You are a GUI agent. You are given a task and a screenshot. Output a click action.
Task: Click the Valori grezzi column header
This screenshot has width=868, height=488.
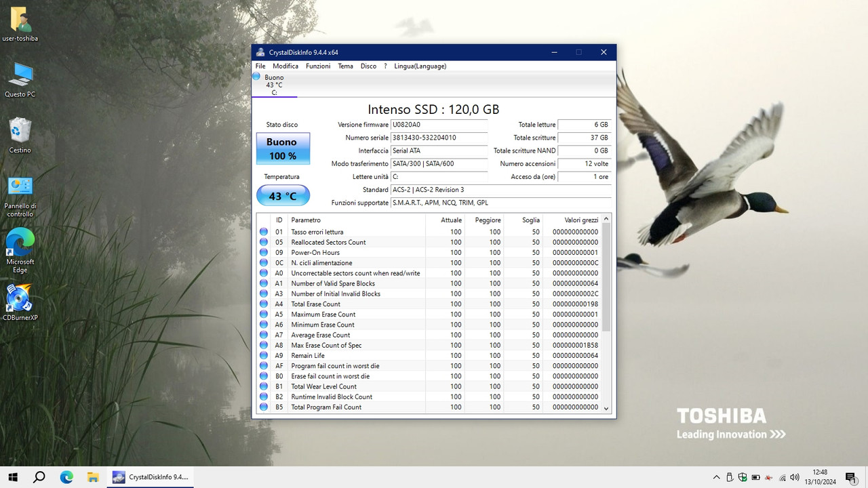572,220
